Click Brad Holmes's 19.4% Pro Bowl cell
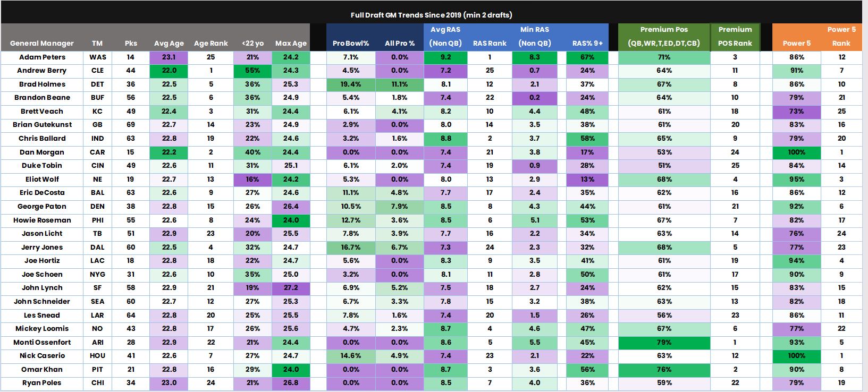 coord(351,84)
